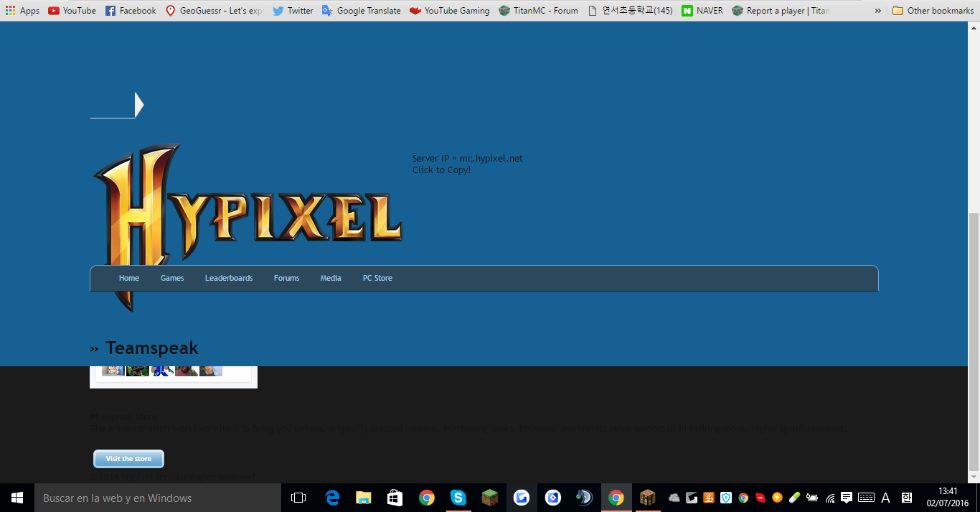Go to the Home nav item

[129, 278]
